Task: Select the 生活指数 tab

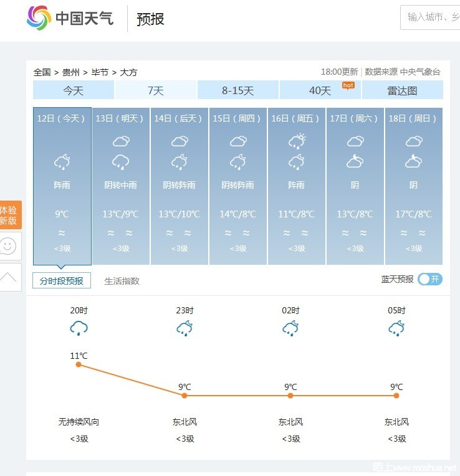Action: pos(122,281)
